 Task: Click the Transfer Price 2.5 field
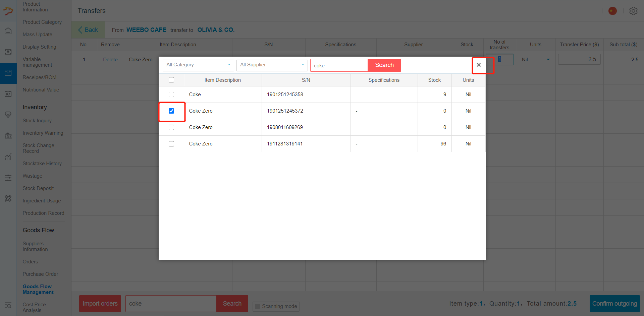click(579, 59)
